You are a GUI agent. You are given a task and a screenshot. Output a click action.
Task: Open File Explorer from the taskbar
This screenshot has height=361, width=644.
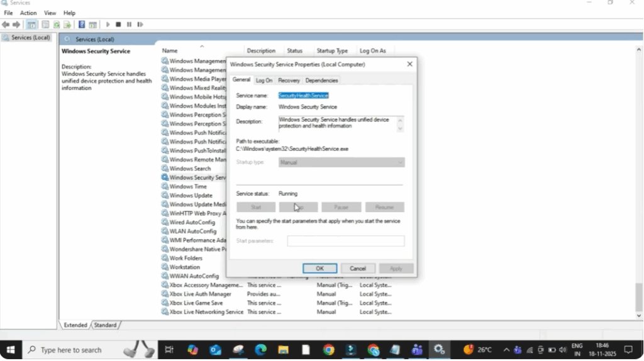(x=283, y=350)
